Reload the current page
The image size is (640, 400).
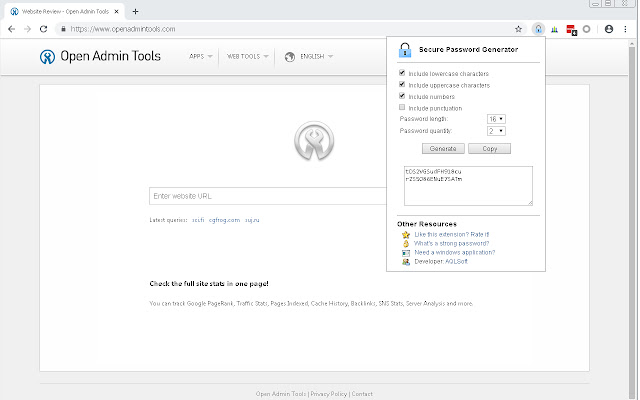point(43,29)
